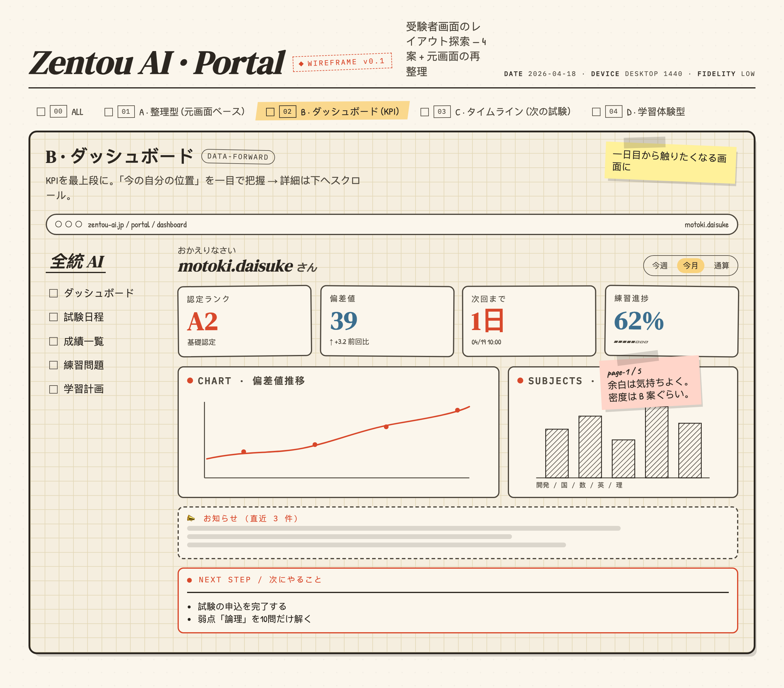Open tab 01 A・整理型 (元画面ベース)

(x=175, y=112)
